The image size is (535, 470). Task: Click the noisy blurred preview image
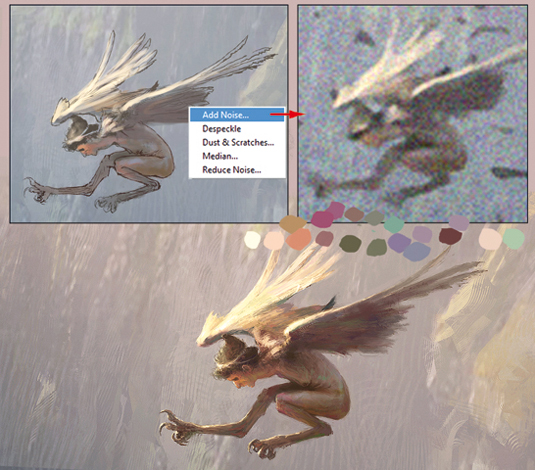tap(413, 113)
